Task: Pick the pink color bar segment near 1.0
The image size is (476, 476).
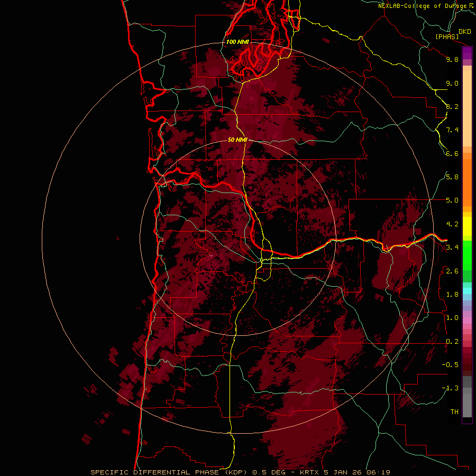Action: pos(467,321)
